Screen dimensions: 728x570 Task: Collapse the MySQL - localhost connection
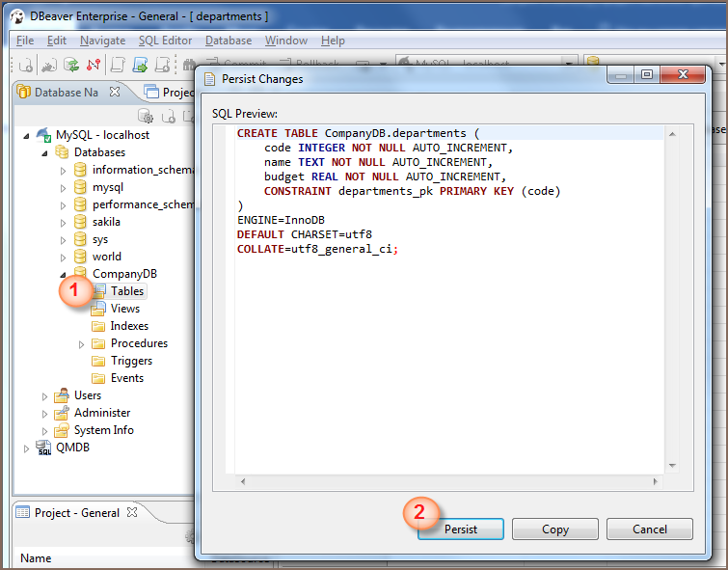tap(28, 135)
